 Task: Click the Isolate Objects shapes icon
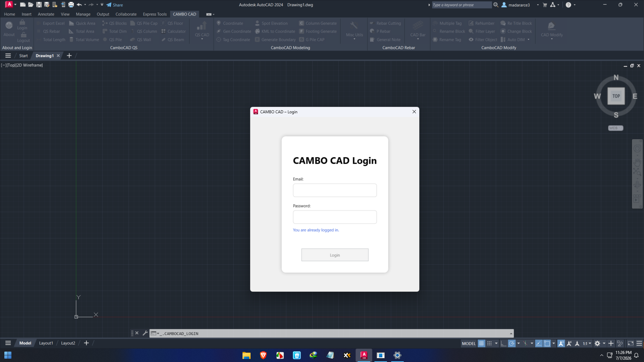[620, 343]
